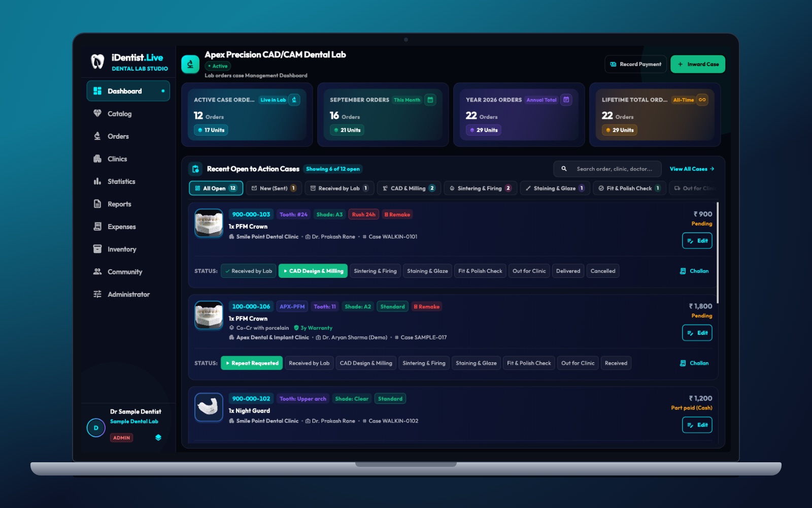Click the Record Payment button
The height and width of the screenshot is (508, 812).
pos(635,65)
